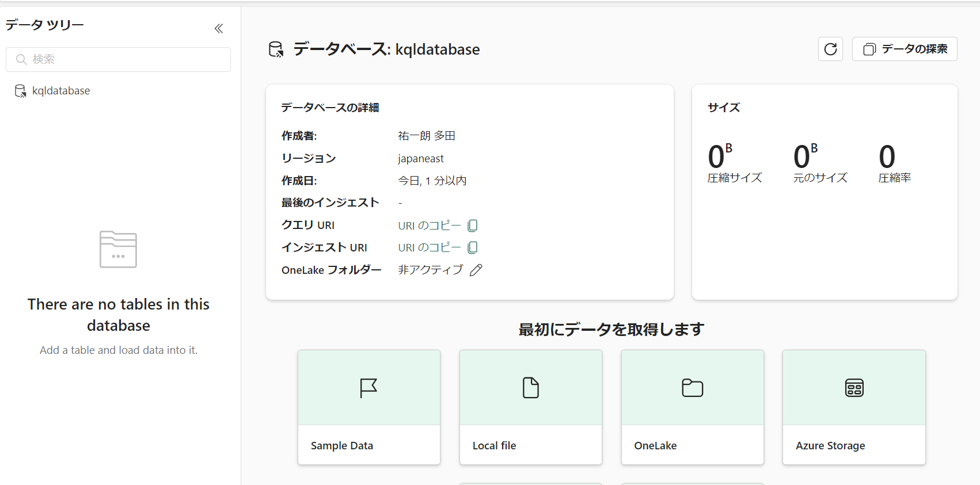Click the database icon beside the page title
This screenshot has width=980, height=485.
coord(276,49)
